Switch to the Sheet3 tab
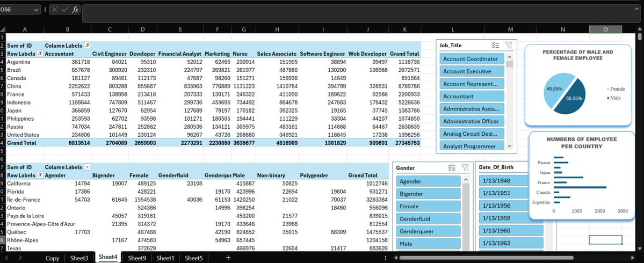Viewport: 644px width, 263px height. [79, 258]
